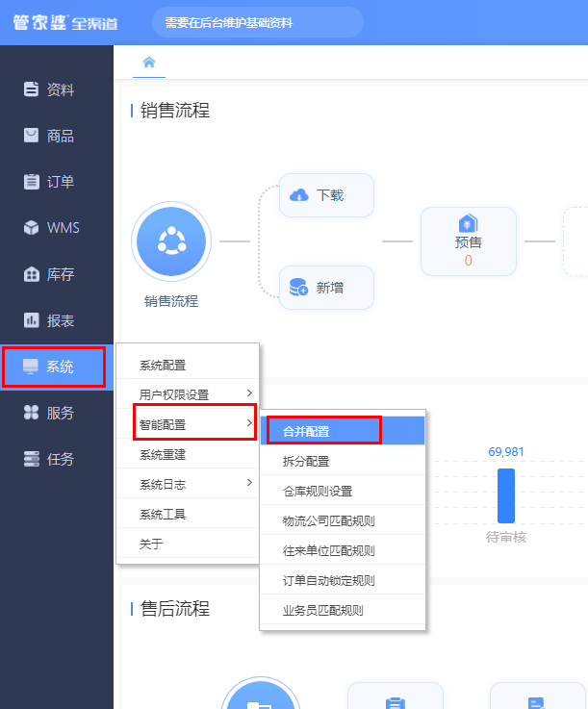Expand the 系统日志 submenu arrow
This screenshot has height=709, width=588.
click(x=249, y=483)
